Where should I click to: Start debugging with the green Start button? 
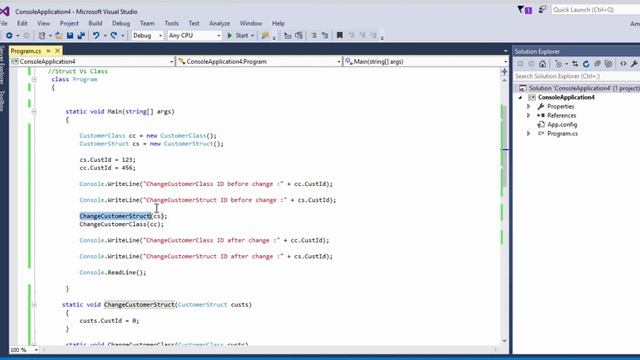click(238, 36)
